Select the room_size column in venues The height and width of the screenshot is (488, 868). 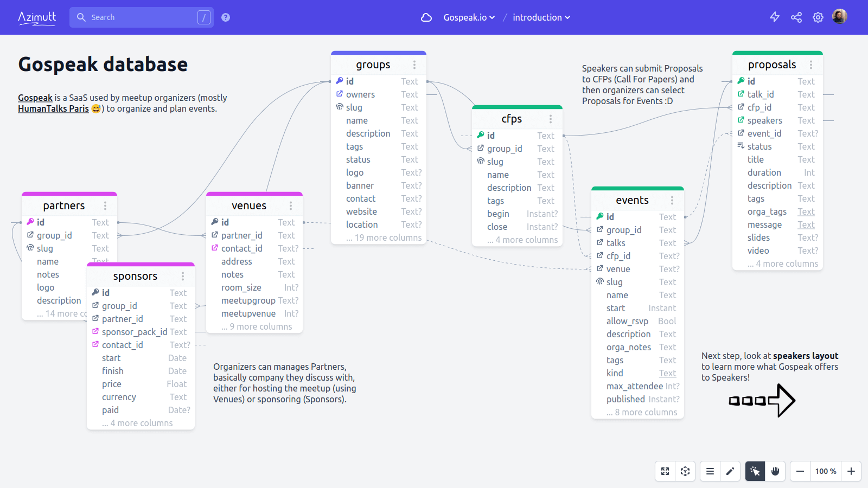pos(254,287)
